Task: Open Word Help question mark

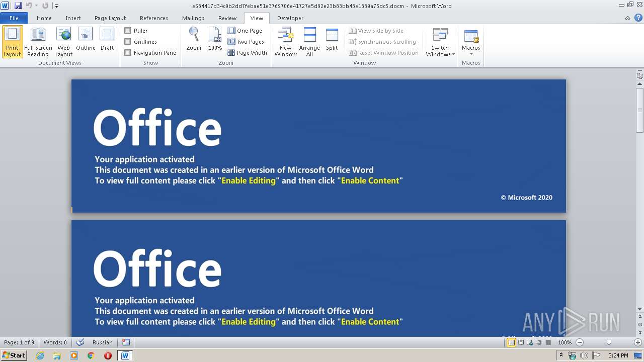Action: [638, 18]
